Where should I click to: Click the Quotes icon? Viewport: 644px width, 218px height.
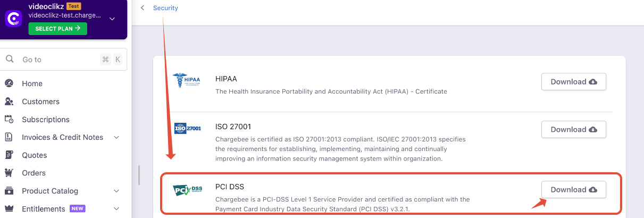[x=9, y=155]
